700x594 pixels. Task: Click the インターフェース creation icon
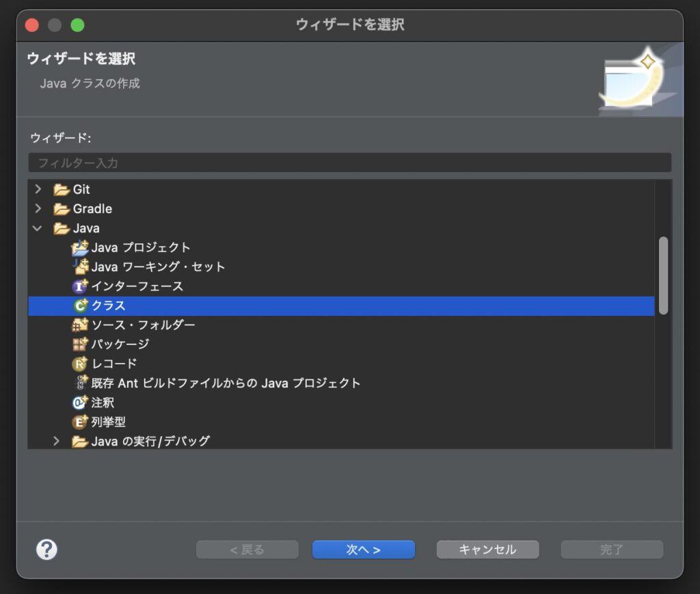click(79, 286)
